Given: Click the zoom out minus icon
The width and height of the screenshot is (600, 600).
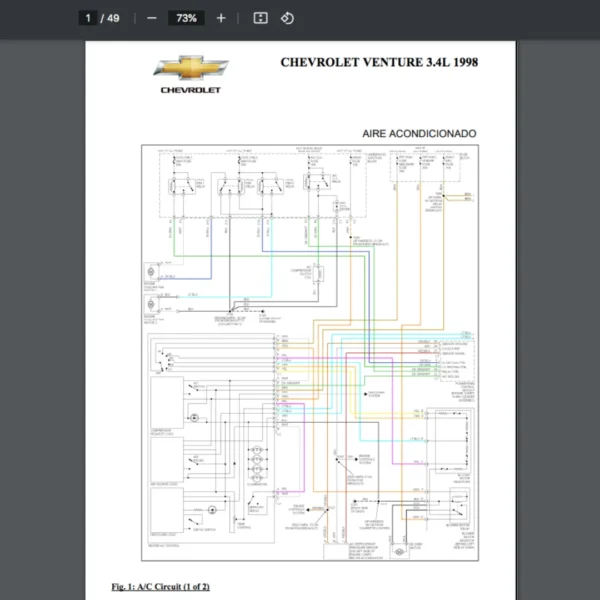Looking at the screenshot, I should (x=152, y=18).
